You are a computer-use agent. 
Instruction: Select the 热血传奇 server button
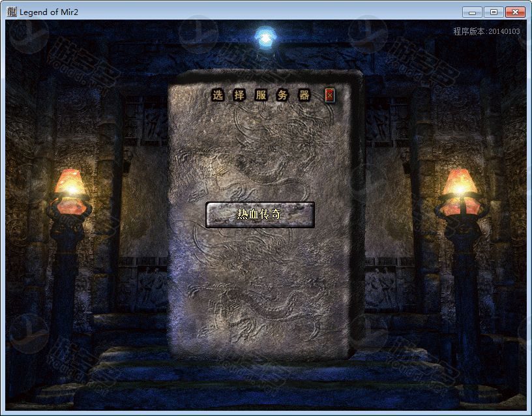(260, 215)
